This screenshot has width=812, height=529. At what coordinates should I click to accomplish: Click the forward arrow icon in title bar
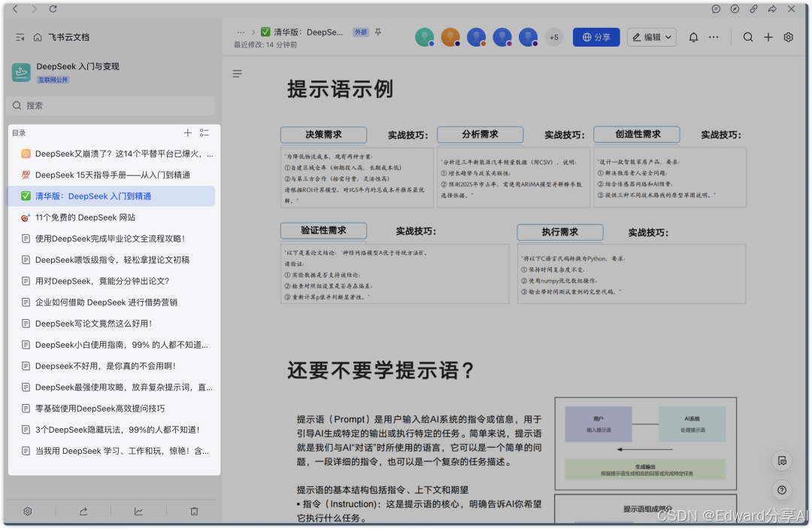(772, 9)
